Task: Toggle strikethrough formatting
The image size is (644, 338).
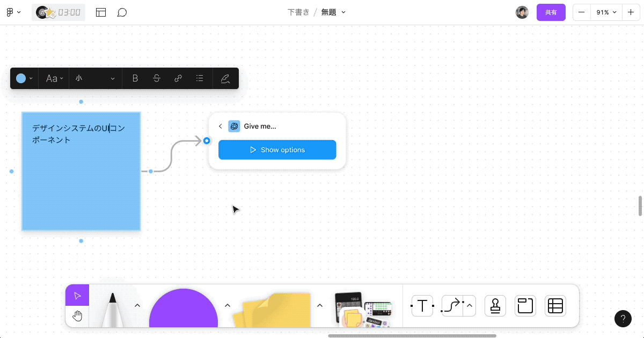Action: [156, 78]
